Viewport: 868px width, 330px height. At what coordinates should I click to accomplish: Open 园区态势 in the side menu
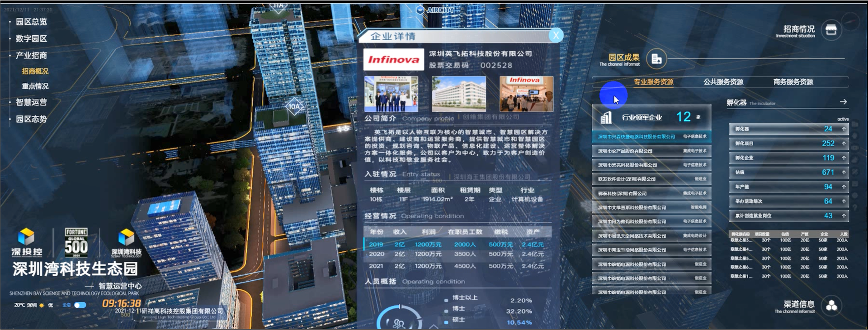pyautogui.click(x=31, y=119)
